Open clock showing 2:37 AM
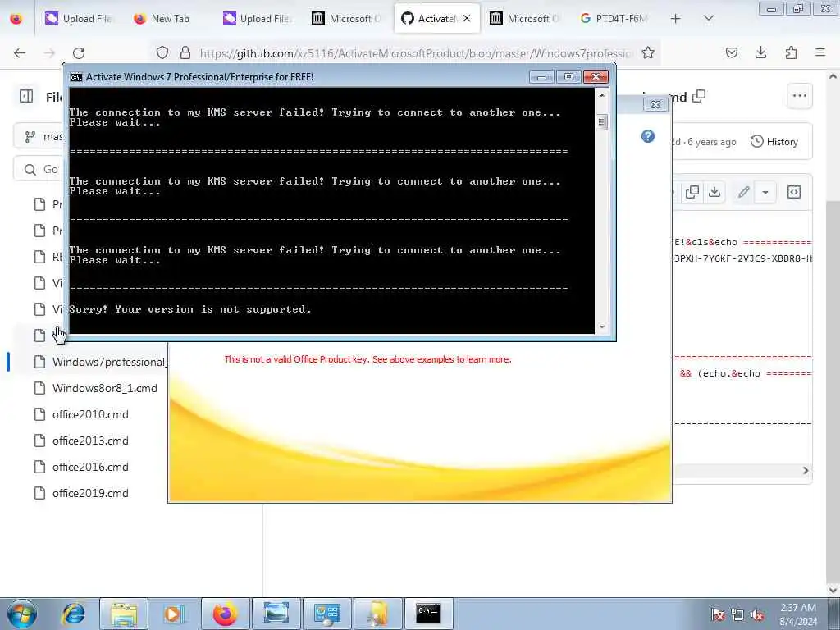Viewport: 840px width, 630px height. click(x=798, y=614)
